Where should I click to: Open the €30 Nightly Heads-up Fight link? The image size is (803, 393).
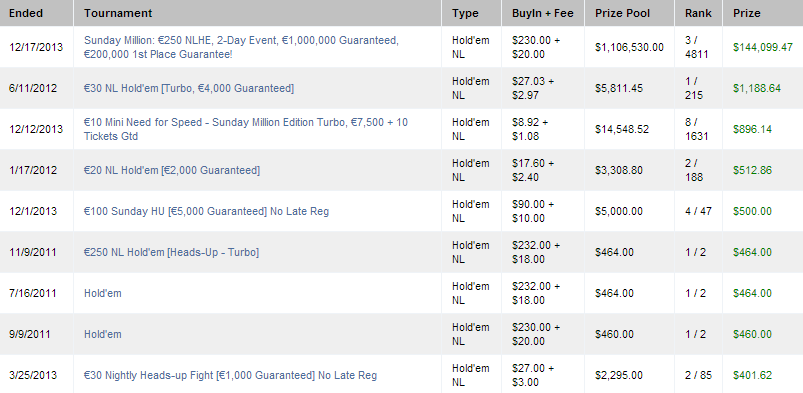(230, 375)
